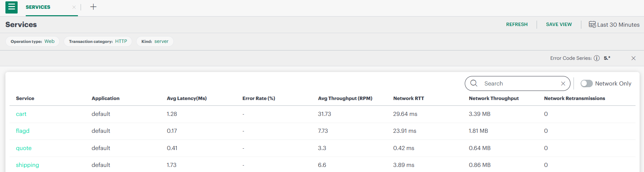Clear the search field with X

563,83
